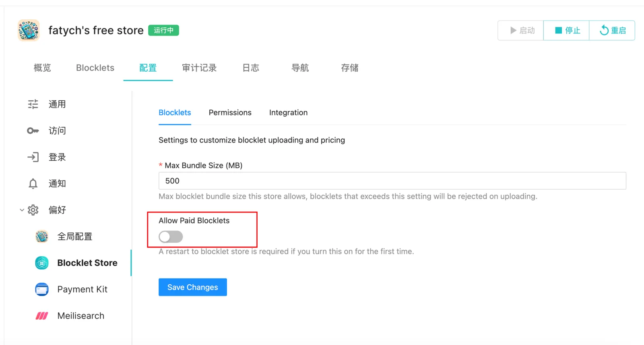The width and height of the screenshot is (644, 345).
Task: Click the 停止 stop button
Action: (x=566, y=31)
